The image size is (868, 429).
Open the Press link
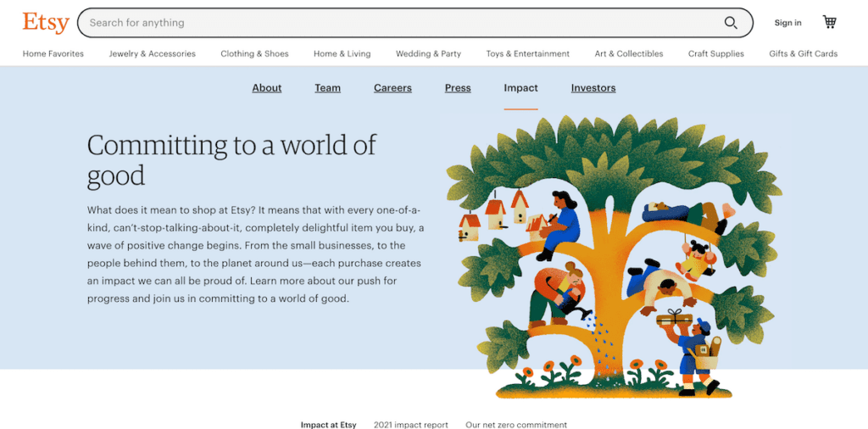[458, 88]
